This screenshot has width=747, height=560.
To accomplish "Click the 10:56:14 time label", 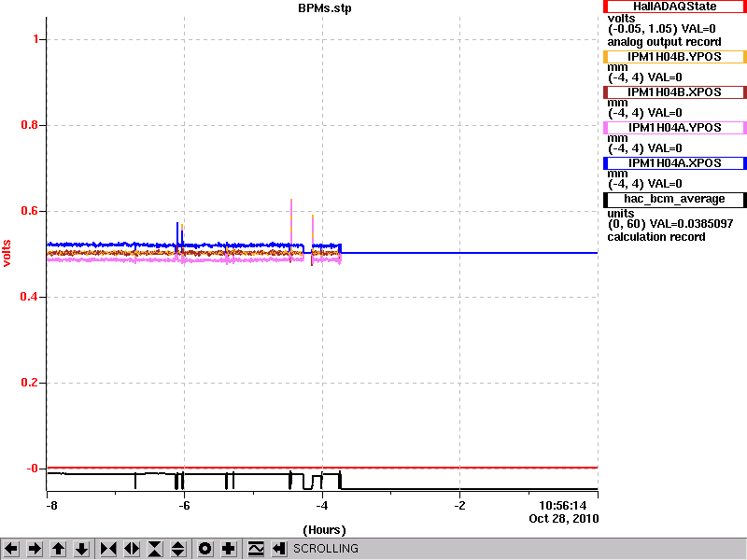I will coord(563,506).
